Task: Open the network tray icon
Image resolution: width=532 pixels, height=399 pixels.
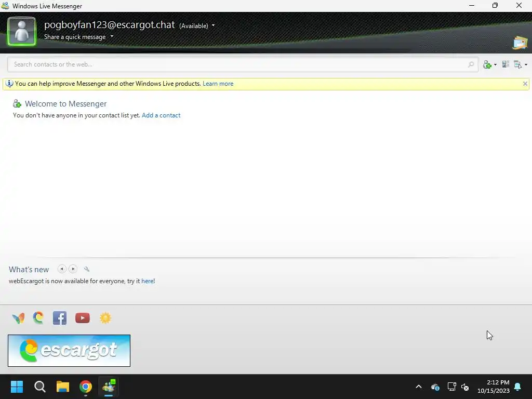Action: (451, 387)
